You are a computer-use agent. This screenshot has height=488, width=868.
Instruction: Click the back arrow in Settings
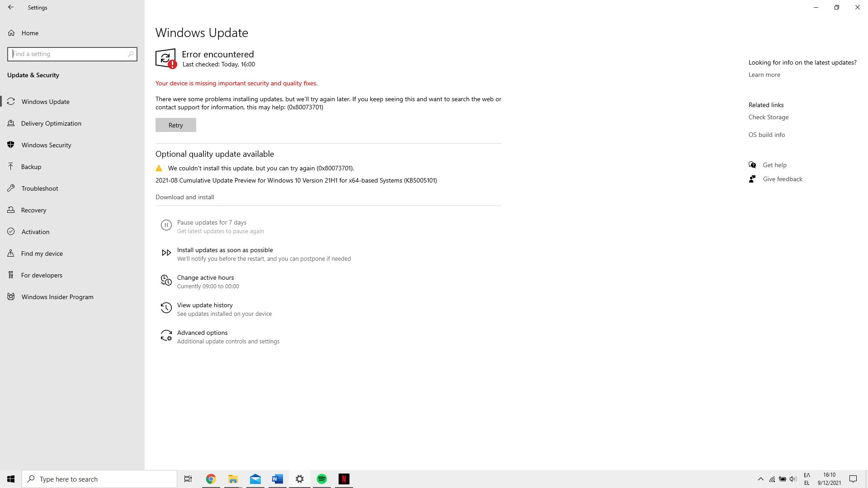pos(11,7)
